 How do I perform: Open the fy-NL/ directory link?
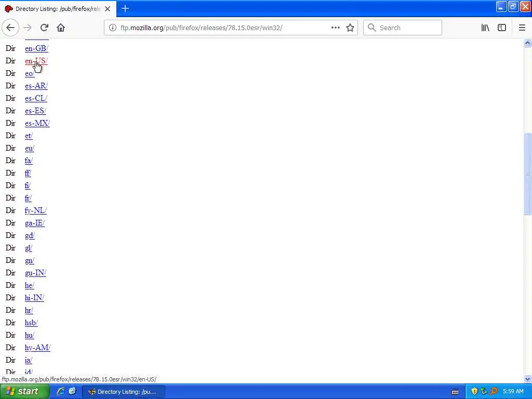(x=36, y=211)
